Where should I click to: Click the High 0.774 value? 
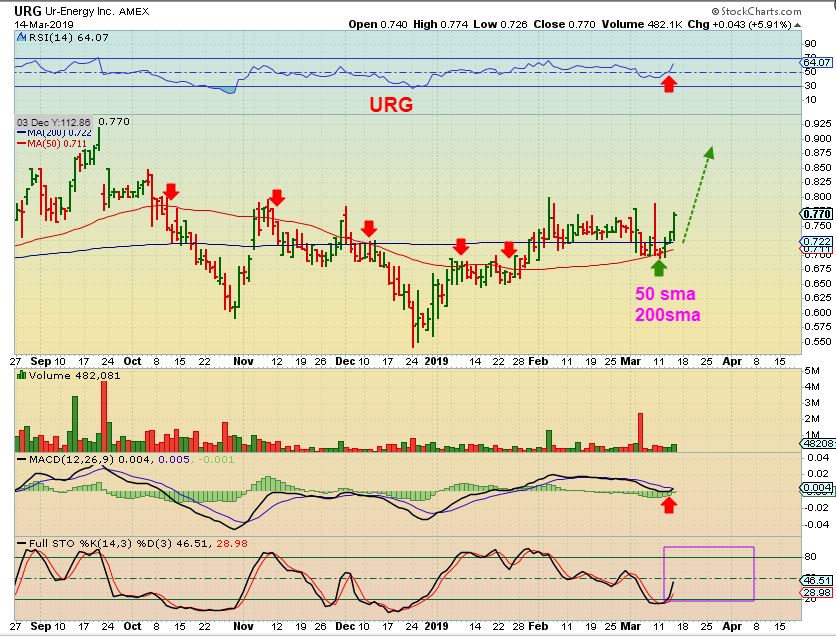pyautogui.click(x=441, y=25)
